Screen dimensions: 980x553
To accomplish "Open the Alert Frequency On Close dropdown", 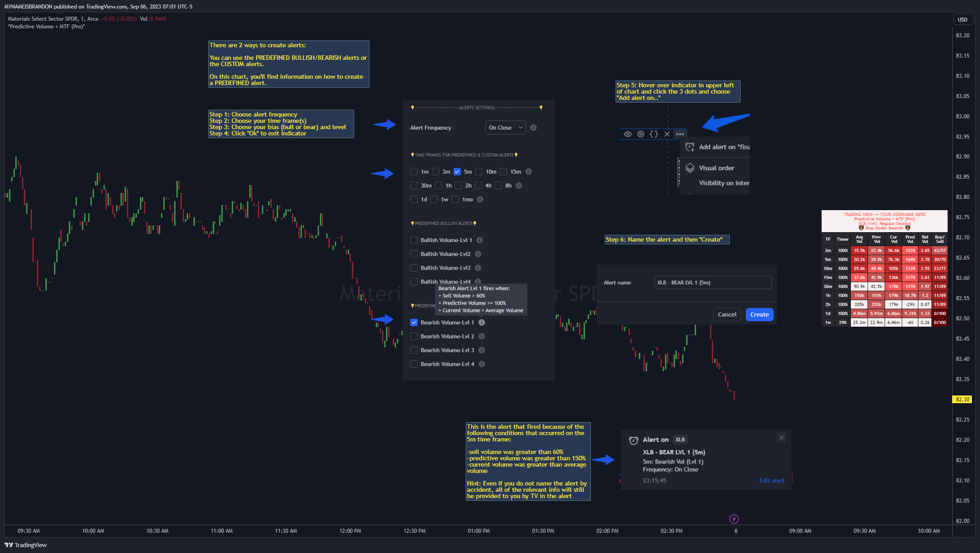I will click(505, 128).
